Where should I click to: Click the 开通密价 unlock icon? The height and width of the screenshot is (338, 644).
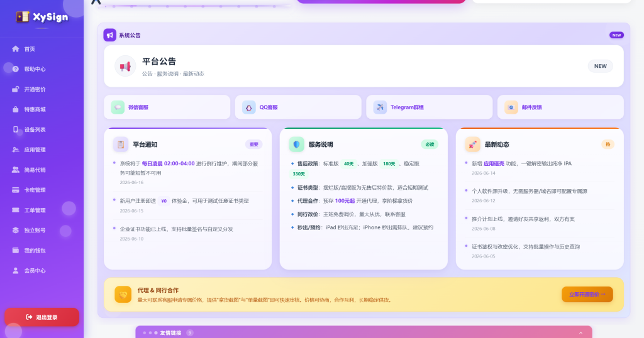(x=16, y=89)
